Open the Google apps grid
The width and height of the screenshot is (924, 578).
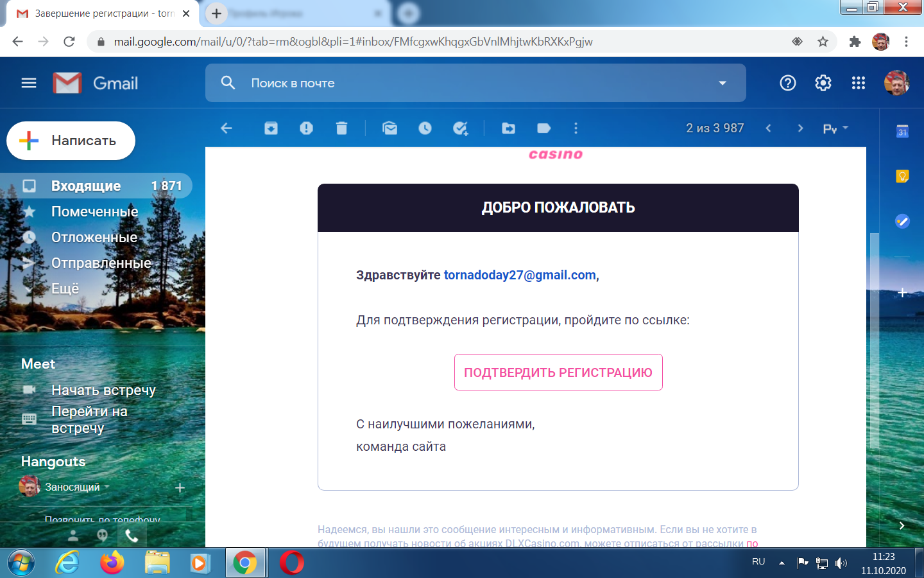pyautogui.click(x=859, y=83)
